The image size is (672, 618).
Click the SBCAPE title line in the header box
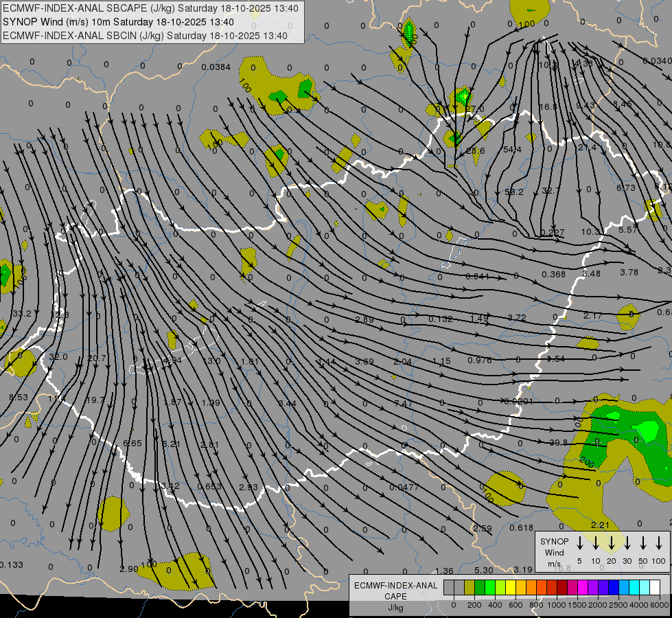pos(150,8)
